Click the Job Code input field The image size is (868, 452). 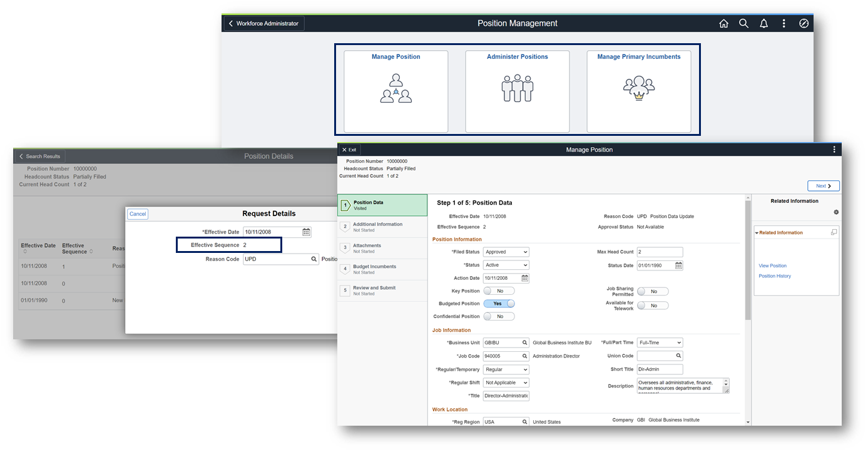503,356
